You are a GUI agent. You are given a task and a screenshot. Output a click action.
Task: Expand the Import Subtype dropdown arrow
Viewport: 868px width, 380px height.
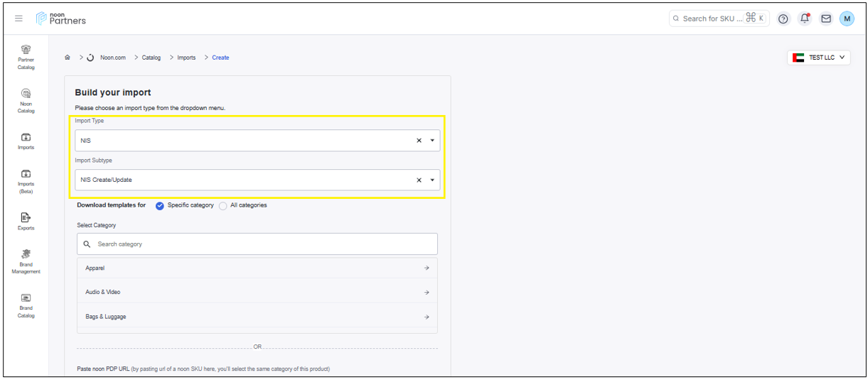tap(432, 180)
